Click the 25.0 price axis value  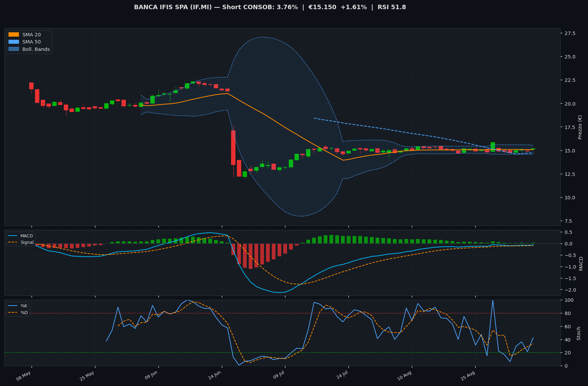coord(569,57)
